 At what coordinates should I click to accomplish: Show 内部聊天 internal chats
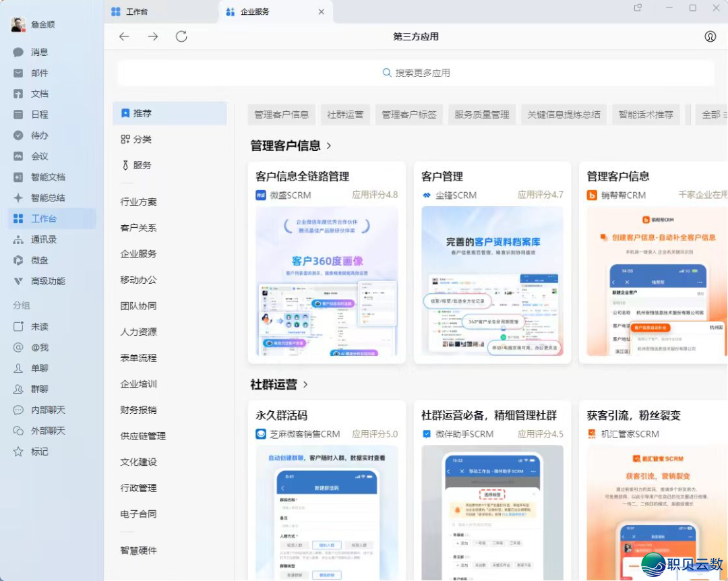tap(39, 410)
